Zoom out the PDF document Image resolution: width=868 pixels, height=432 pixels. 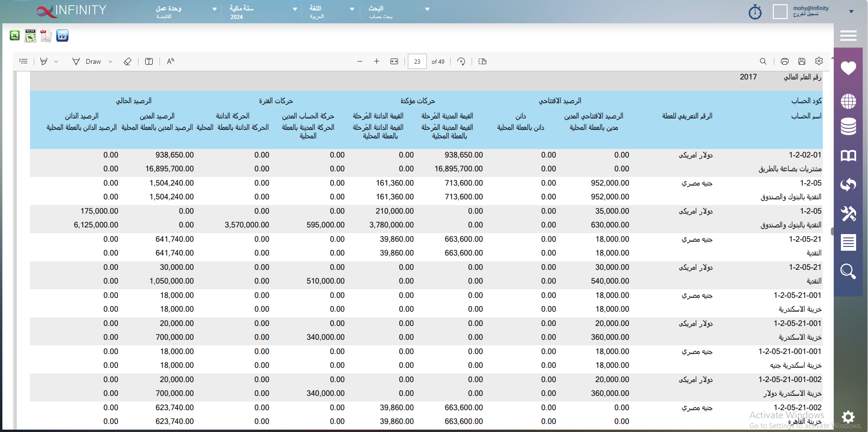pos(360,61)
